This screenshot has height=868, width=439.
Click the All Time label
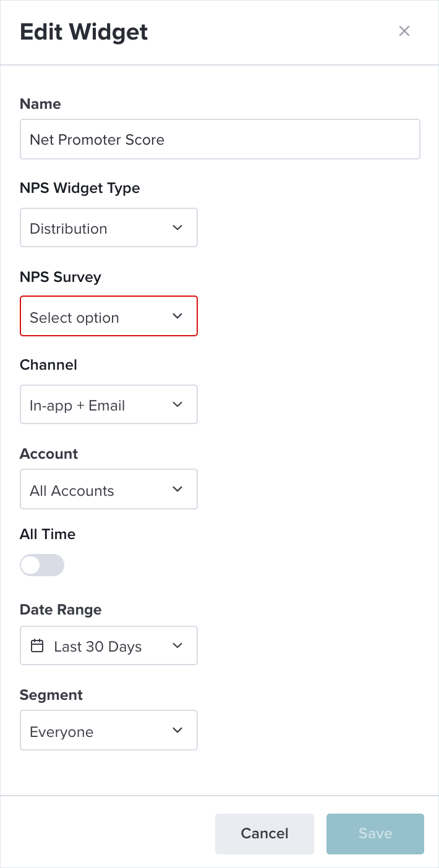pyautogui.click(x=48, y=534)
